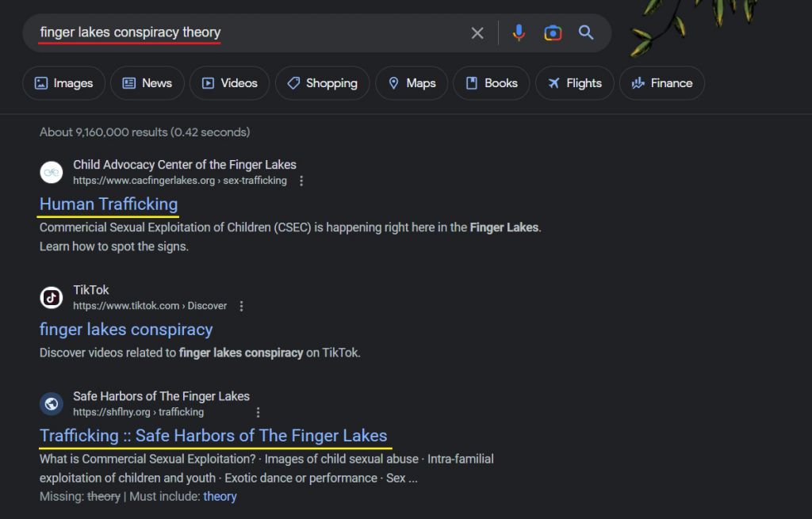The height and width of the screenshot is (519, 812).
Task: Click the 'About 9,160,000 results' stats text
Action: 144,132
